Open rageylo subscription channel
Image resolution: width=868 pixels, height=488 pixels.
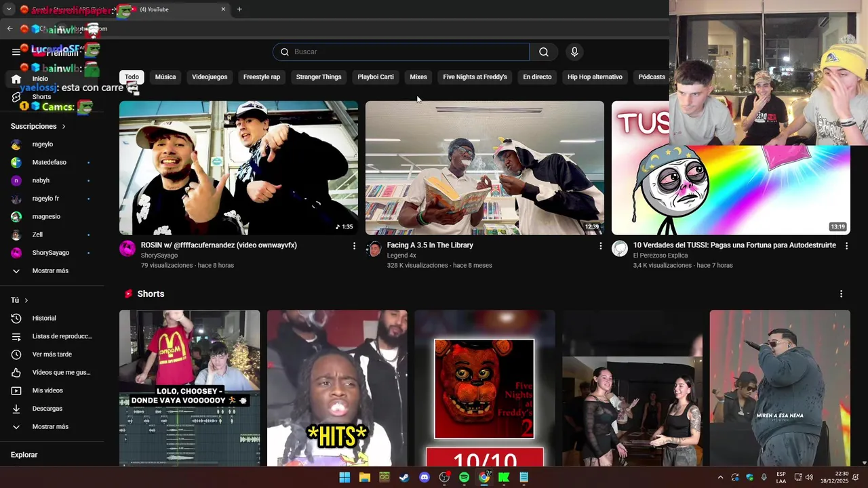click(x=43, y=144)
